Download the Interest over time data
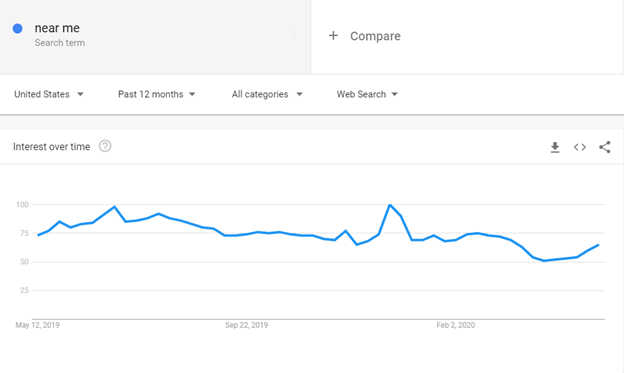624x373 pixels. point(555,147)
